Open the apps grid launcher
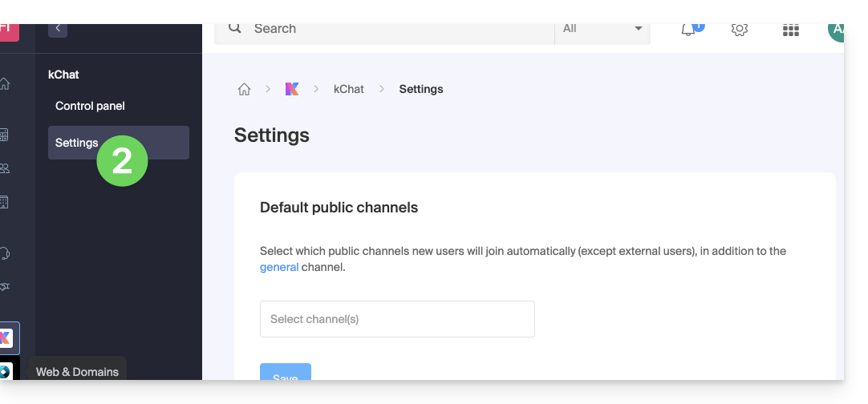The height and width of the screenshot is (404, 868). [790, 30]
